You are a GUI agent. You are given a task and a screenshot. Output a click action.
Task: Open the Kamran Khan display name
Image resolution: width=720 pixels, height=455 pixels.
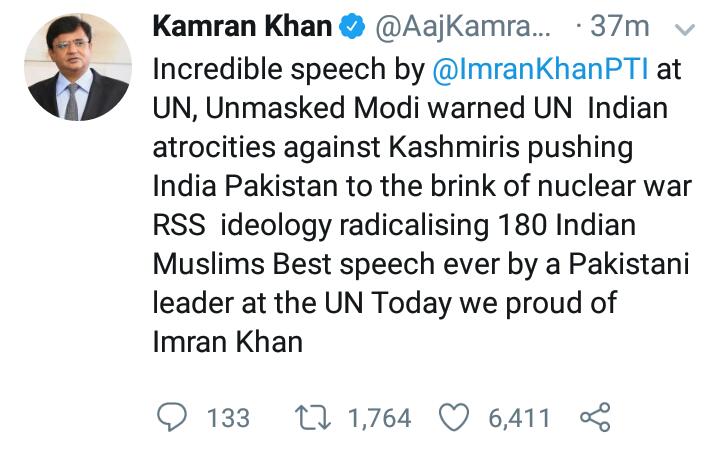pyautogui.click(x=242, y=26)
